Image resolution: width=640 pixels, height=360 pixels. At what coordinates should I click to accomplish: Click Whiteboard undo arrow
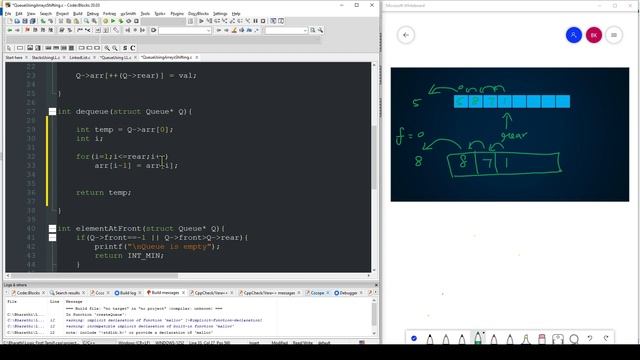[590, 338]
